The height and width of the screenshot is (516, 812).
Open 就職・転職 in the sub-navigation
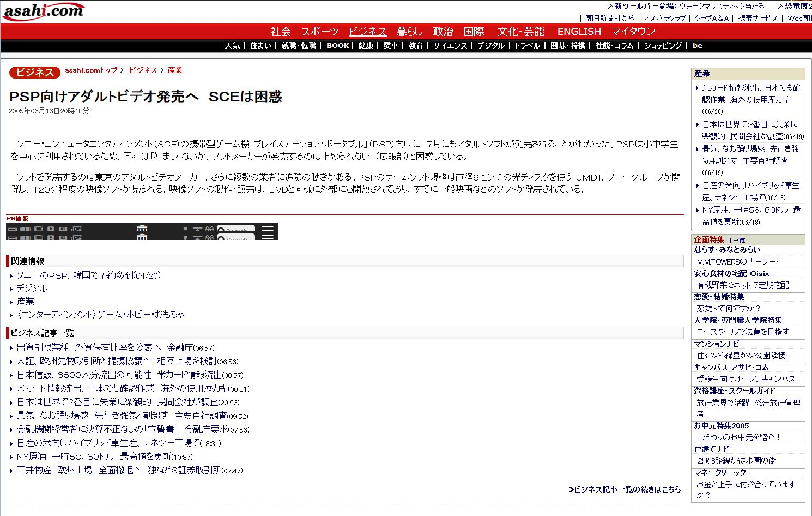coord(299,46)
